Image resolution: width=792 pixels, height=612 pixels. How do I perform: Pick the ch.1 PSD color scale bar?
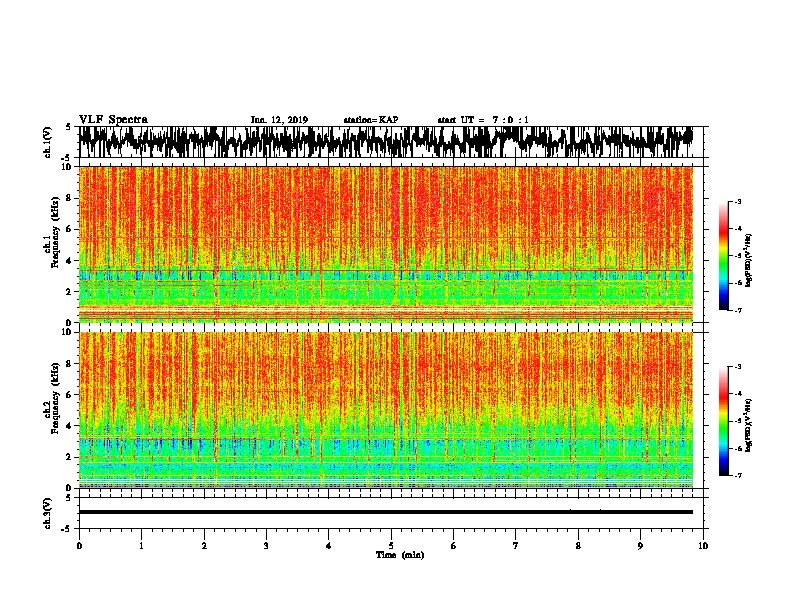724,255
